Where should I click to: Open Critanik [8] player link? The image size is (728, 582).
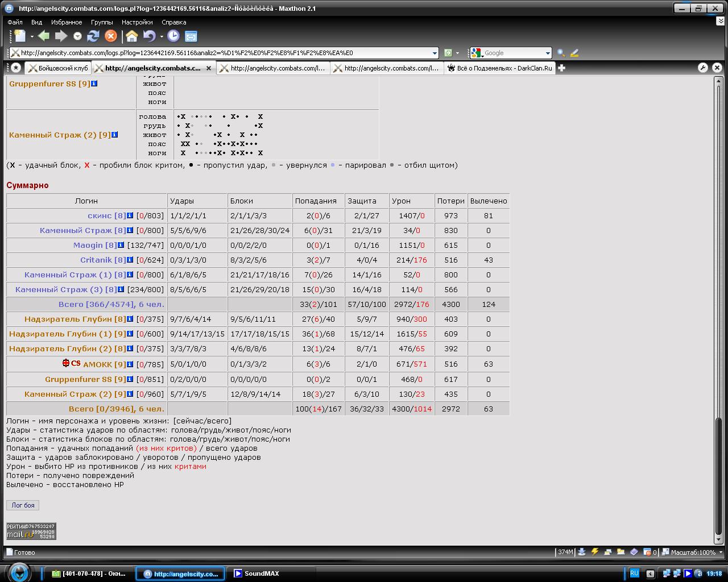(x=103, y=260)
